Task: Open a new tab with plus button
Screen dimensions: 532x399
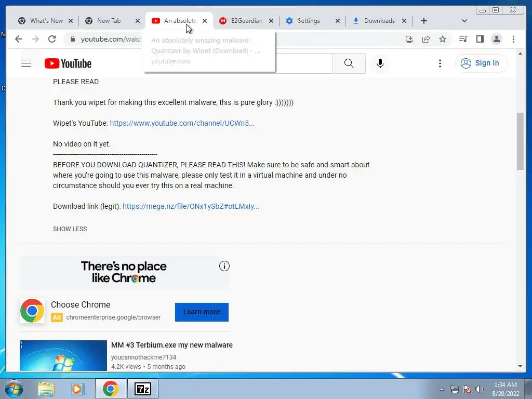Action: pyautogui.click(x=424, y=21)
